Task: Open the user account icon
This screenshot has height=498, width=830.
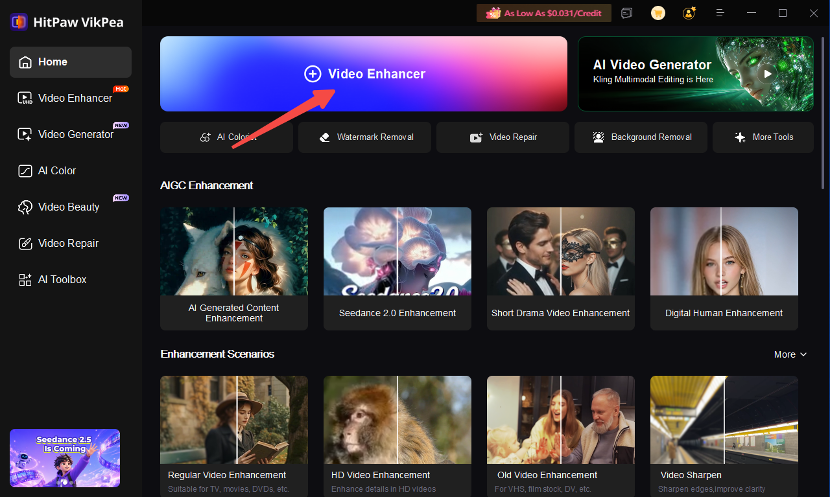Action: [x=689, y=13]
